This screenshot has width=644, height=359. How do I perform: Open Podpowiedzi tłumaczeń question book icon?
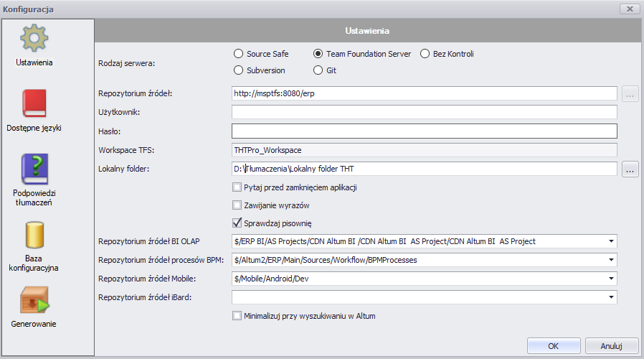click(x=34, y=169)
